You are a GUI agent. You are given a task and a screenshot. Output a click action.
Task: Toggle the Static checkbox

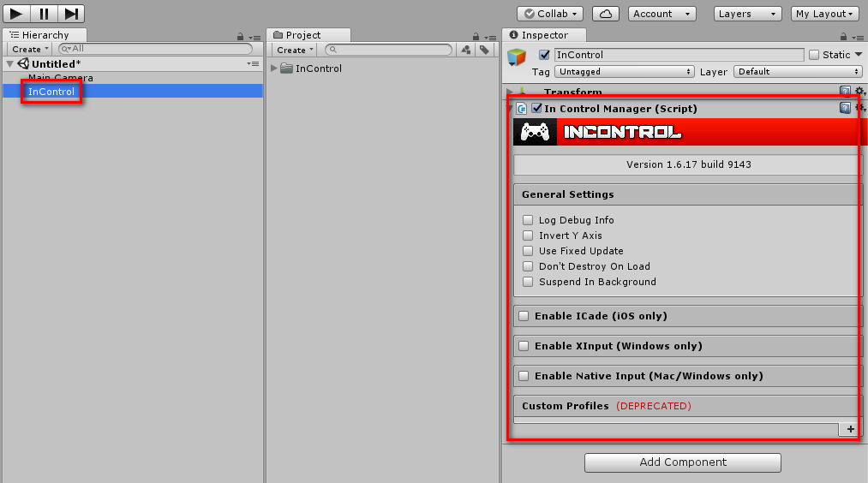pyautogui.click(x=814, y=55)
